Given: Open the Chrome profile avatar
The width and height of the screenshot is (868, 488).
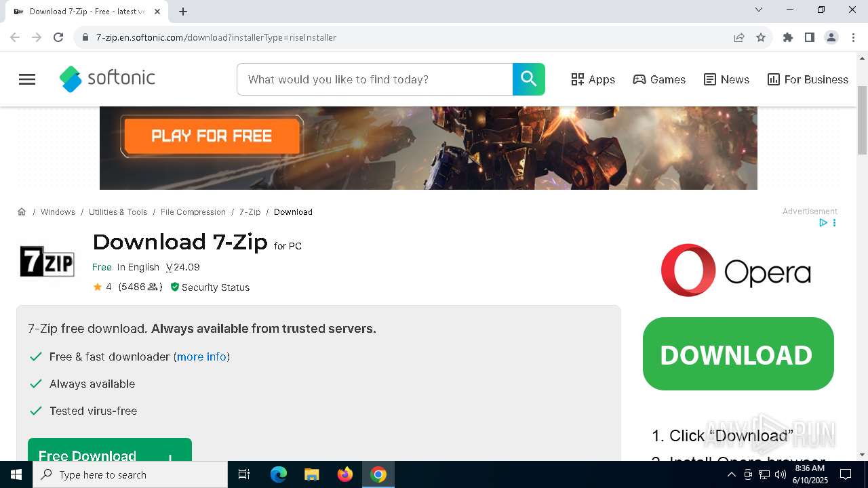Looking at the screenshot, I should (831, 37).
